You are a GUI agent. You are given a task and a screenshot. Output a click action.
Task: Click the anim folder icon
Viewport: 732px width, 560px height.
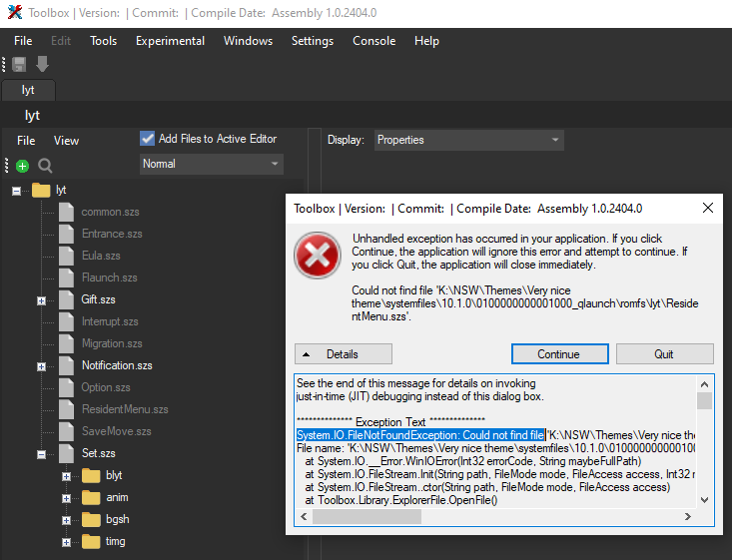coord(91,497)
